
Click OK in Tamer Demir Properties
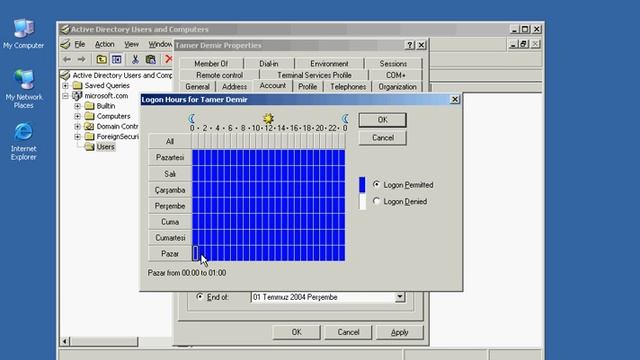(296, 332)
